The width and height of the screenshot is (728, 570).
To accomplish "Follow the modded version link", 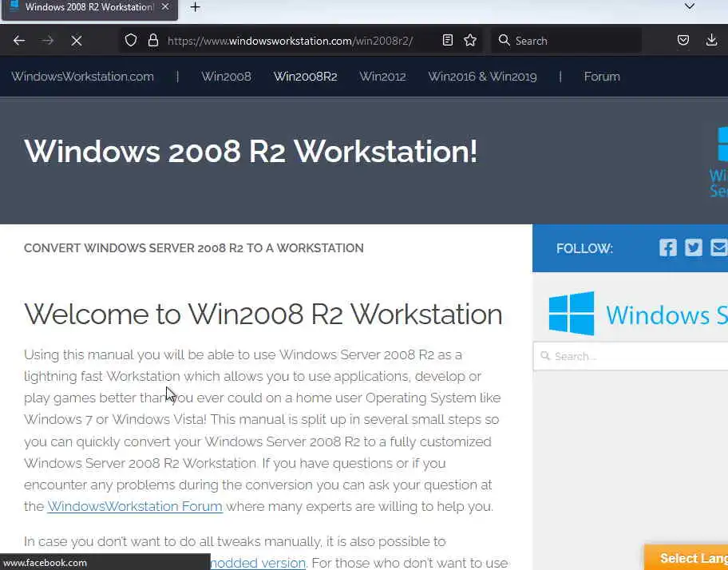I will pyautogui.click(x=258, y=563).
